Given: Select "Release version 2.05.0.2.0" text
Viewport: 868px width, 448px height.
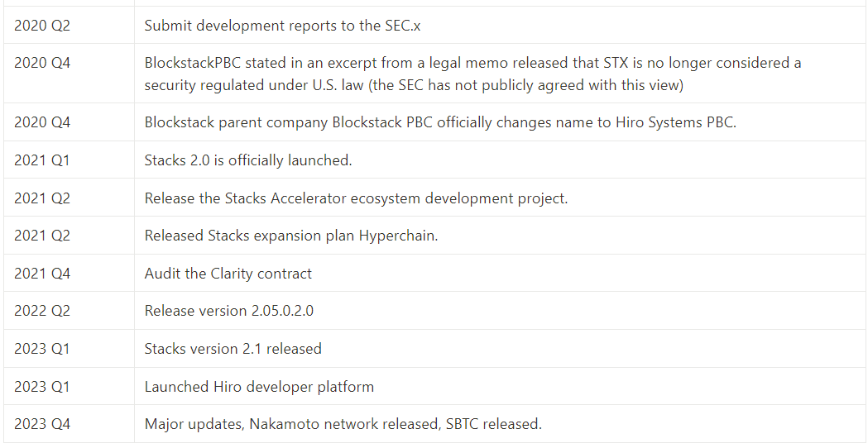Looking at the screenshot, I should point(229,311).
